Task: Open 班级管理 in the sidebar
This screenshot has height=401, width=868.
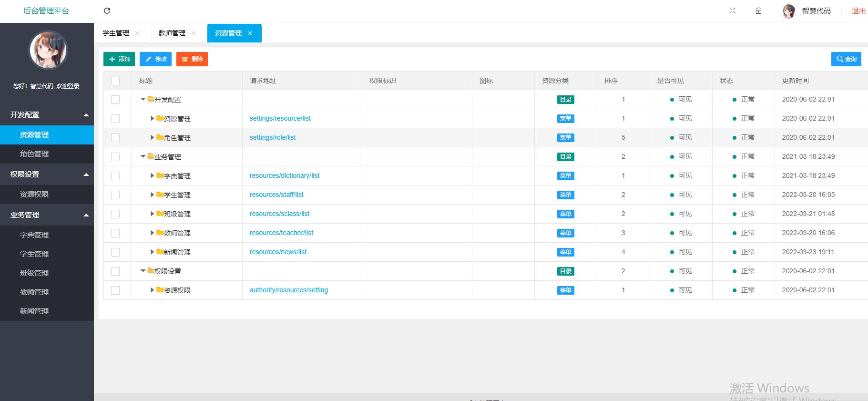Action: [x=47, y=273]
